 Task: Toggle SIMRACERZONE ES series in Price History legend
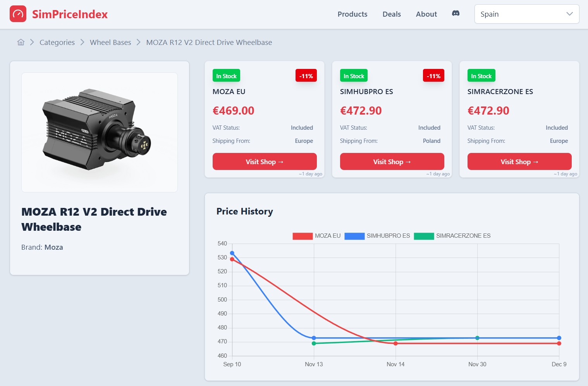point(463,236)
